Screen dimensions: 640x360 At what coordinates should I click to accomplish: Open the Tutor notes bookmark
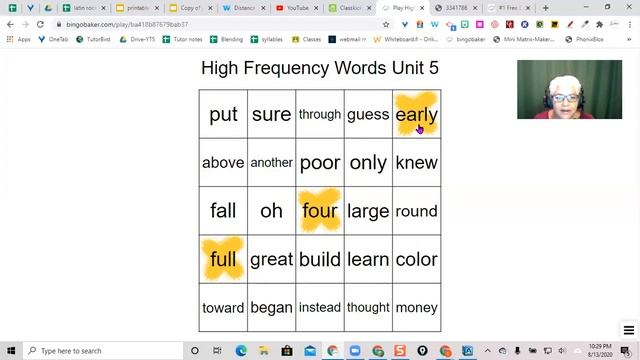tap(182, 39)
